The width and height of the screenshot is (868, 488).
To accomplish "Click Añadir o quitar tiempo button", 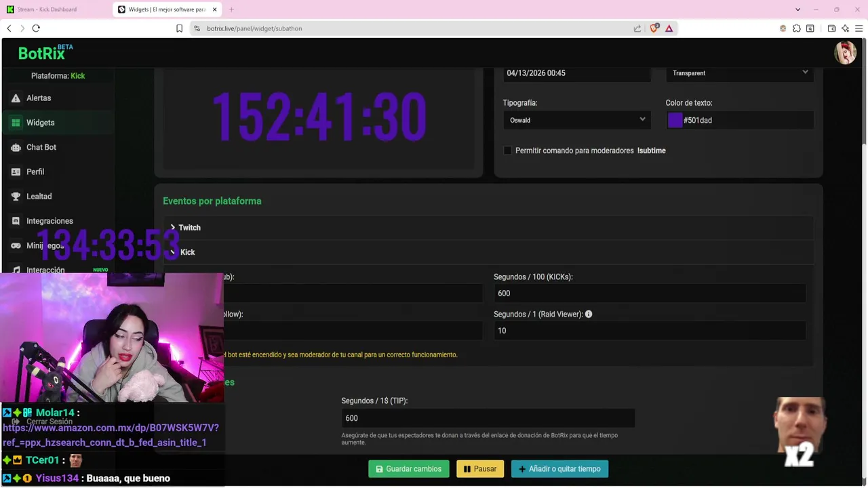I will tap(560, 469).
